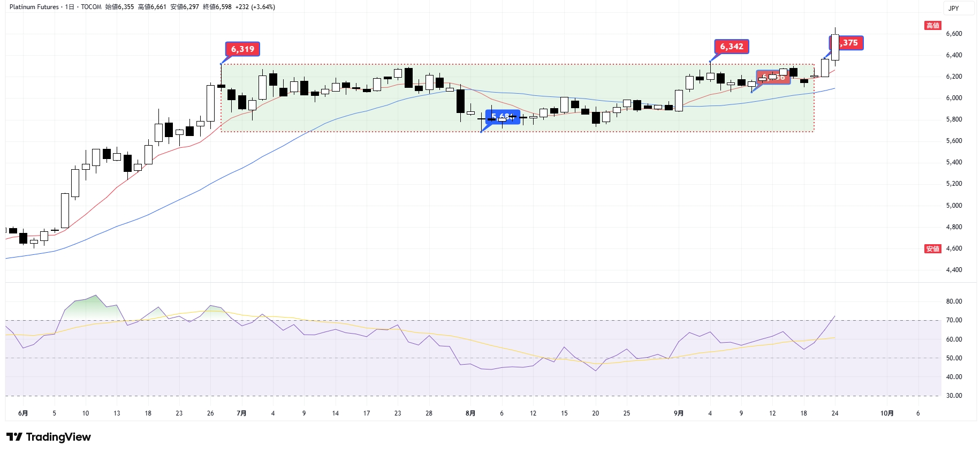Click the blue low price callout in August
Viewport: 980px width, 453px height.
point(503,117)
